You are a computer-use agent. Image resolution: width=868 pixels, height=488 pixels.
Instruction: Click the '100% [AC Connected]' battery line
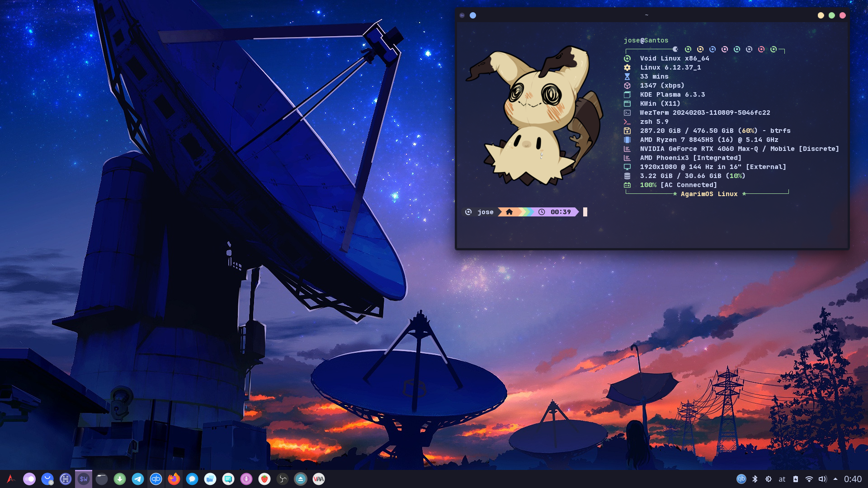(x=679, y=185)
